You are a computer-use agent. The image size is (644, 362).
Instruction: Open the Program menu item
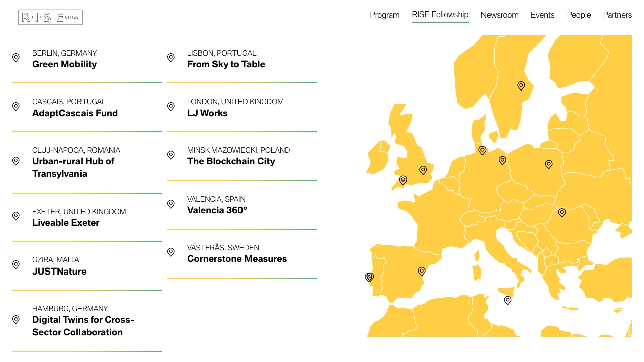click(385, 15)
